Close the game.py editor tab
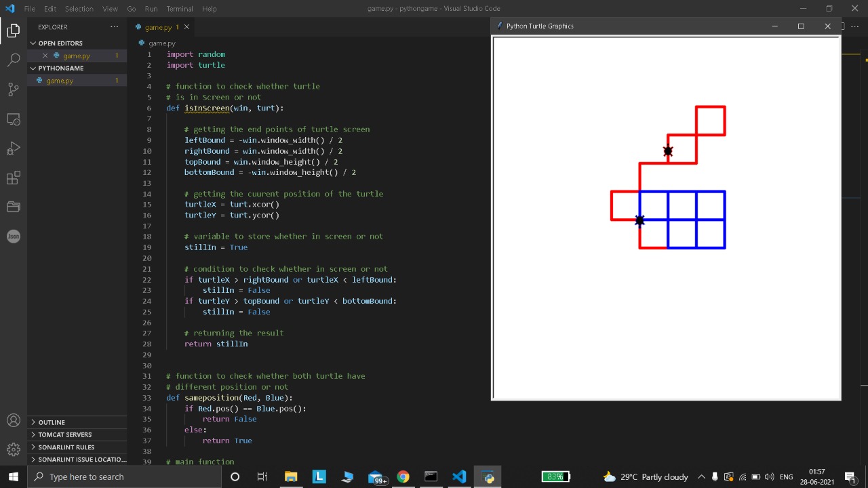This screenshot has width=868, height=488. pyautogui.click(x=186, y=27)
